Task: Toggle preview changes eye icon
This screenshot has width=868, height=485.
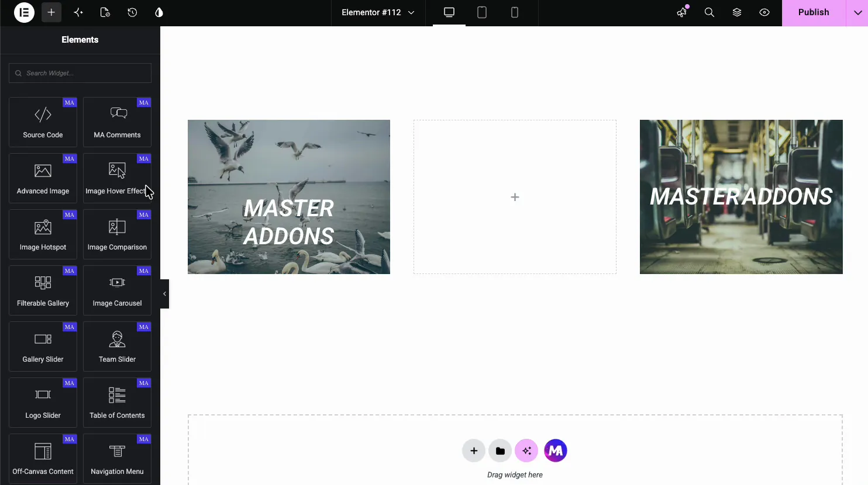Action: tap(764, 12)
